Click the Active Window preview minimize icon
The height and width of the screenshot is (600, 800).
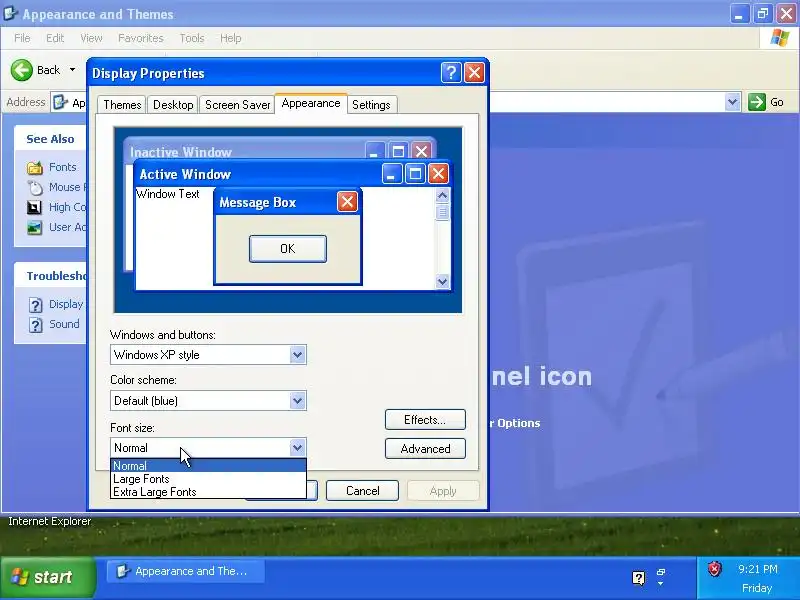(391, 174)
